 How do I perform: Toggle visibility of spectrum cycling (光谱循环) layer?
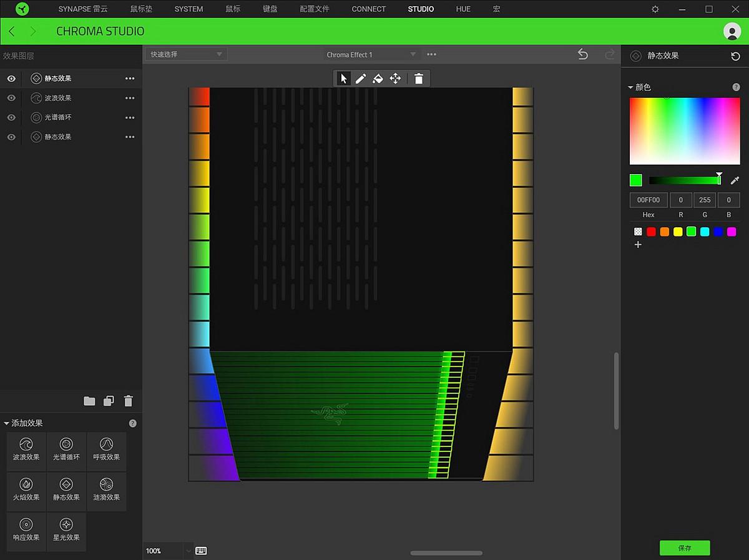[x=11, y=117]
